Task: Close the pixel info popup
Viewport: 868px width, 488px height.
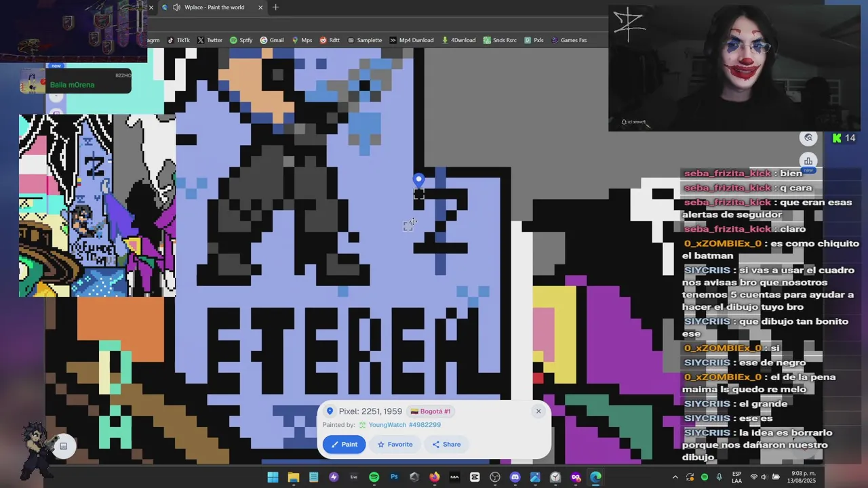Action: (538, 411)
